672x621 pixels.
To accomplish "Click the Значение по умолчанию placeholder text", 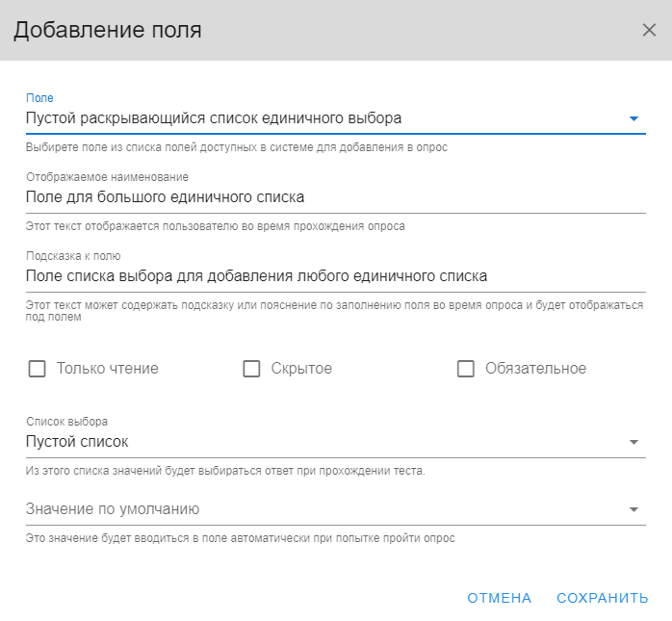I will pyautogui.click(x=113, y=509).
